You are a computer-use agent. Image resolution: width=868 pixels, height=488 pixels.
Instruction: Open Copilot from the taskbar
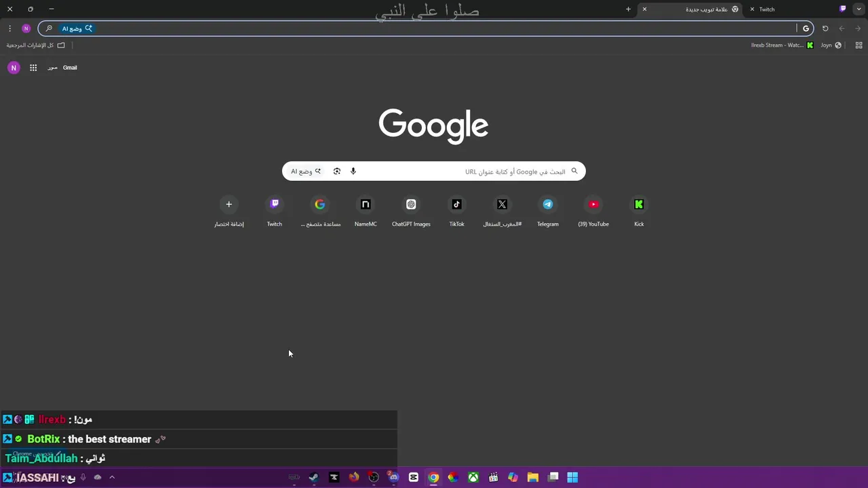coord(513,477)
